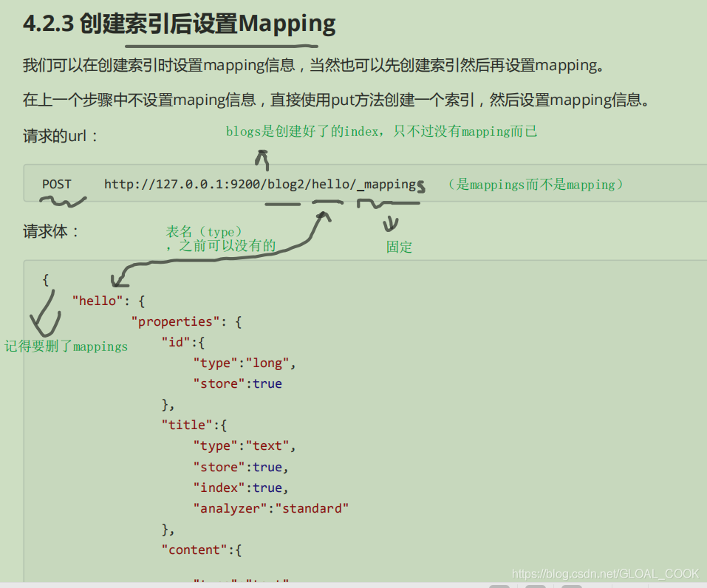
Task: Click the "id":{ line
Action: (183, 342)
